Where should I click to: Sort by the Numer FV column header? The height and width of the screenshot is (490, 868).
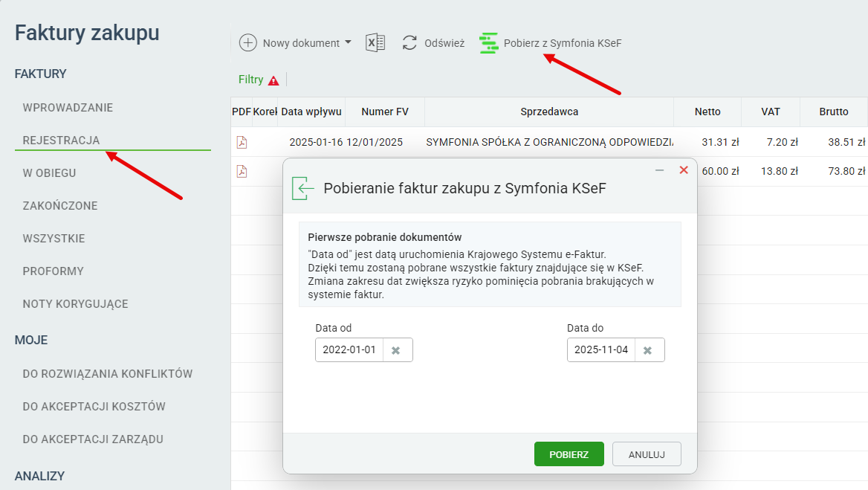click(x=385, y=112)
